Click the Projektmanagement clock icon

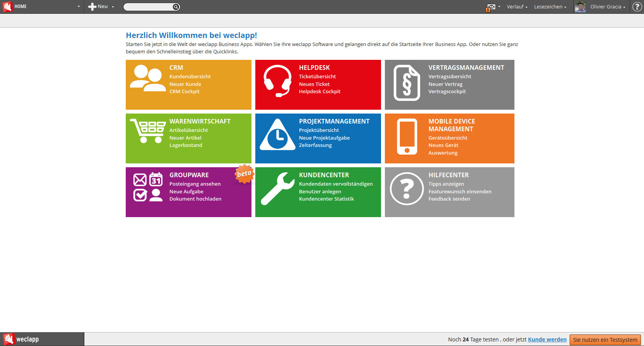coord(277,135)
